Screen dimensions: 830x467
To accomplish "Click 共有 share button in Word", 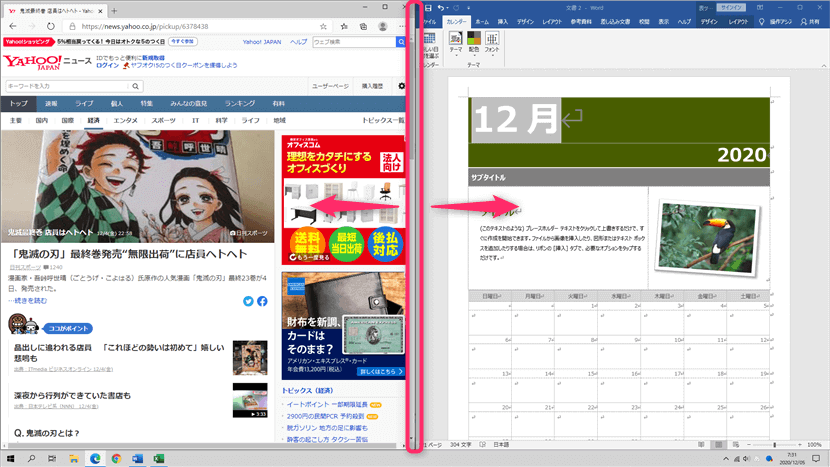I will click(x=810, y=22).
